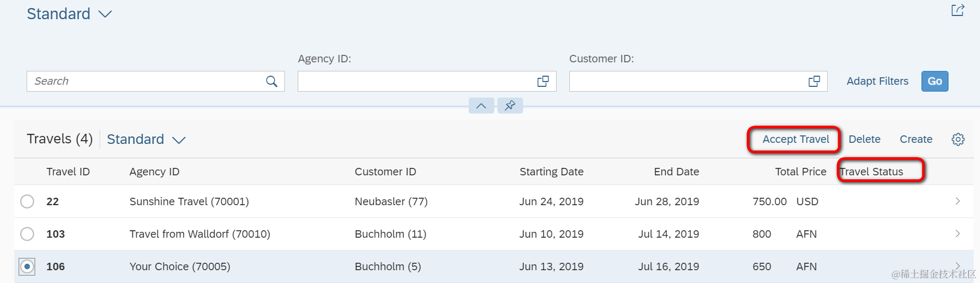Pin the filter header bar
The width and height of the screenshot is (980, 283).
click(x=510, y=106)
